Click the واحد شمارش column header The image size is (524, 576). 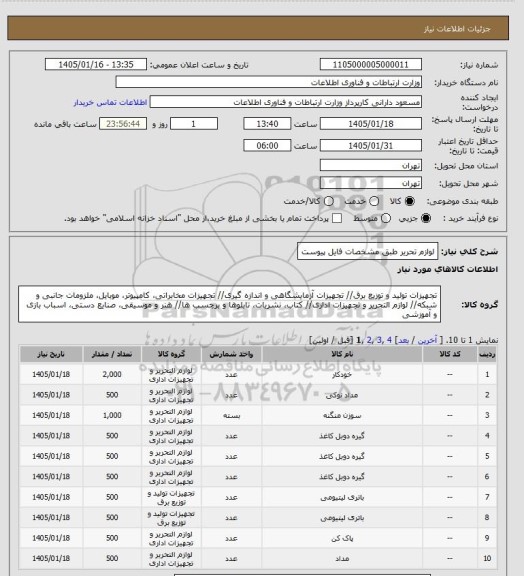pyautogui.click(x=231, y=354)
